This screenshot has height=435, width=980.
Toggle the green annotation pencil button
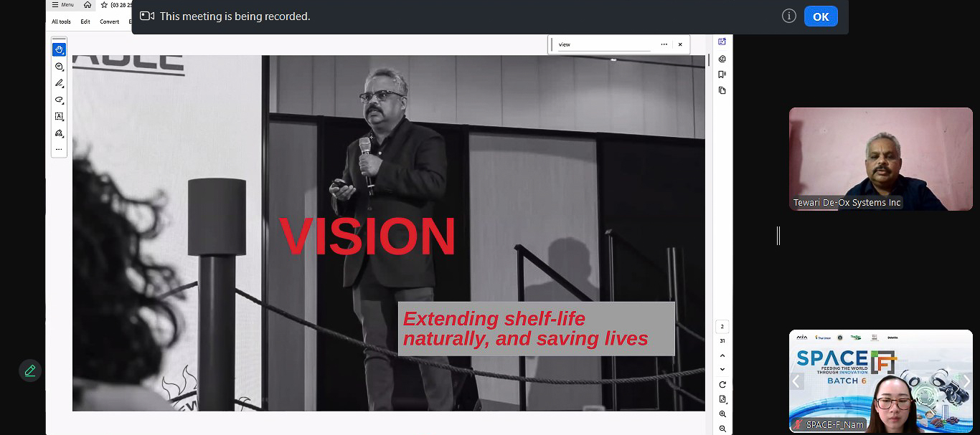click(29, 371)
